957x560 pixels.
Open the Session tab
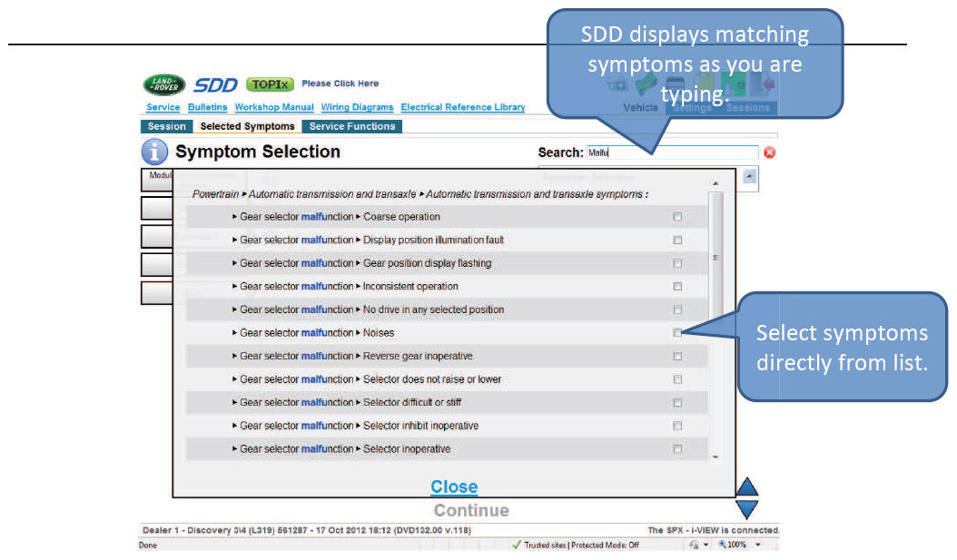tap(166, 126)
